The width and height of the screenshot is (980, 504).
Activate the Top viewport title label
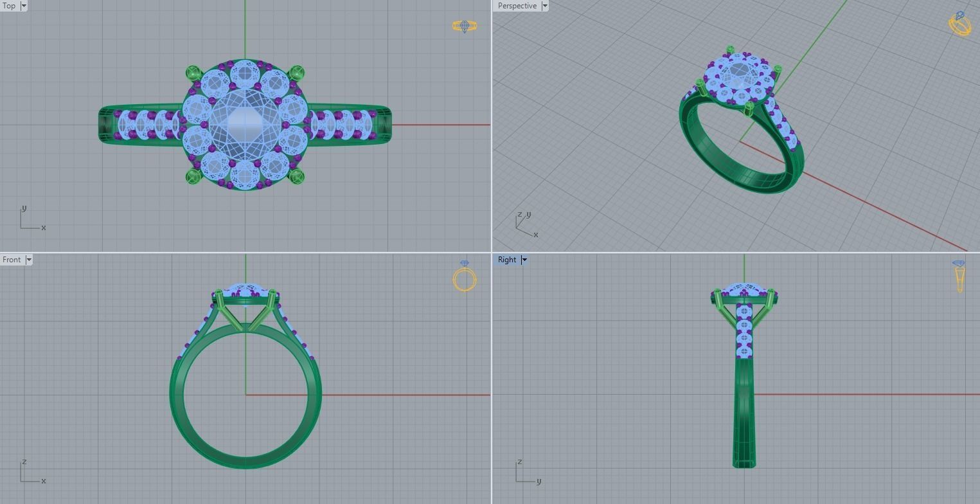(10, 6)
